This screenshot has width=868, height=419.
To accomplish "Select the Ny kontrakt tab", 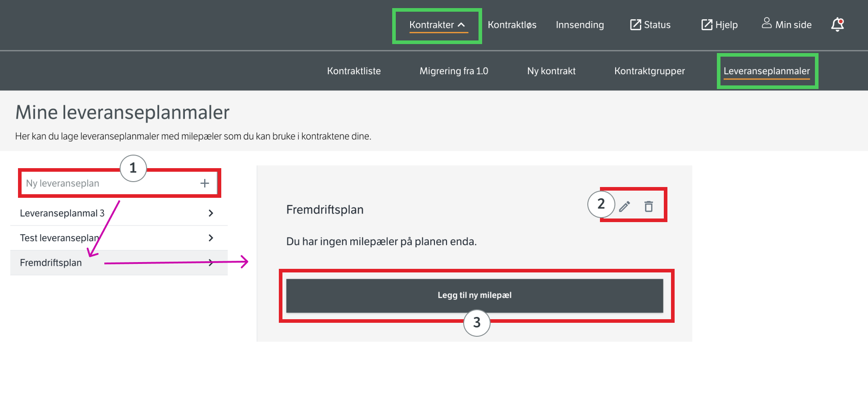I will (551, 71).
